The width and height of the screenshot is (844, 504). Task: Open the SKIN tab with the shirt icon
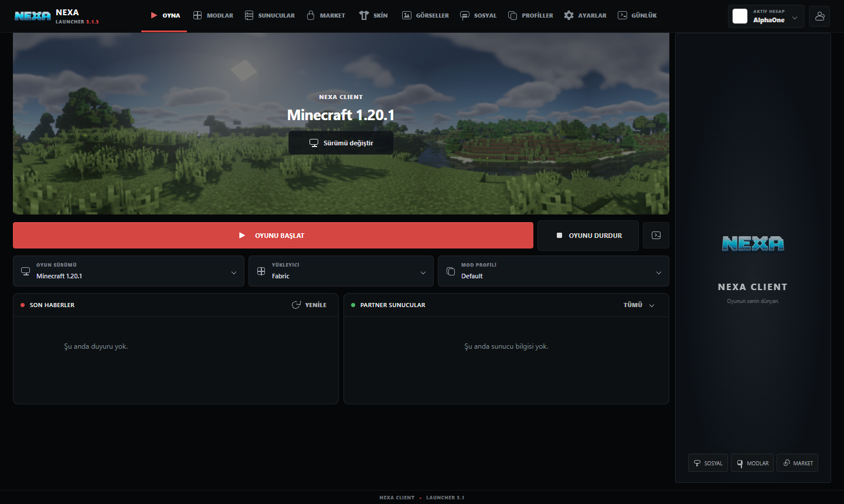[x=373, y=16]
